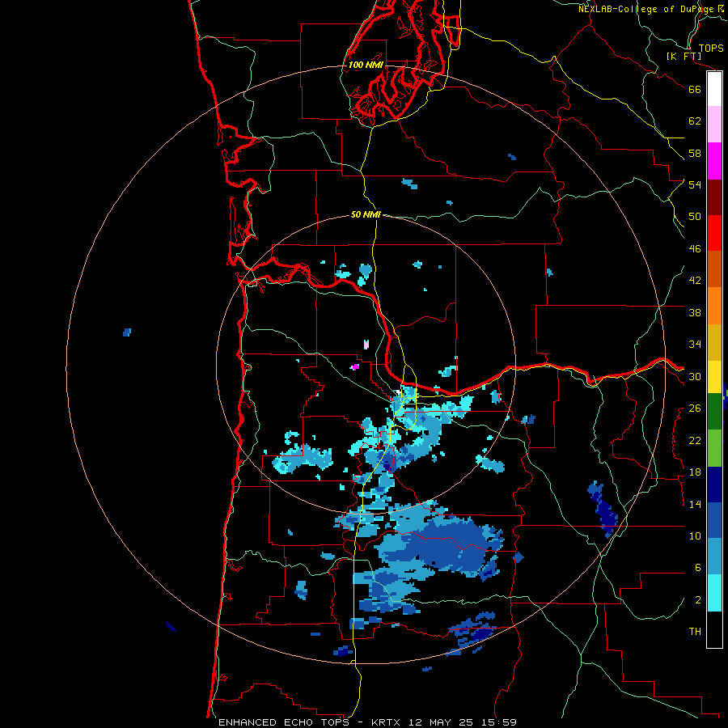The width and height of the screenshot is (728, 728).
Task: Click the legend value 62
Action: click(x=695, y=121)
